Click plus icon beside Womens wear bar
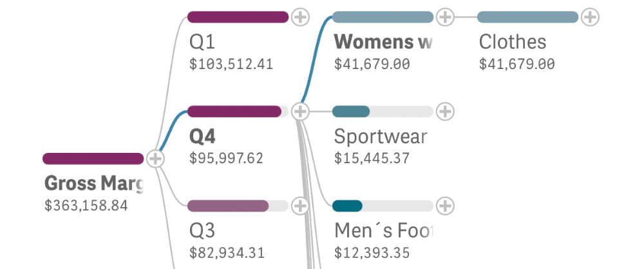The image size is (644, 269). [445, 17]
